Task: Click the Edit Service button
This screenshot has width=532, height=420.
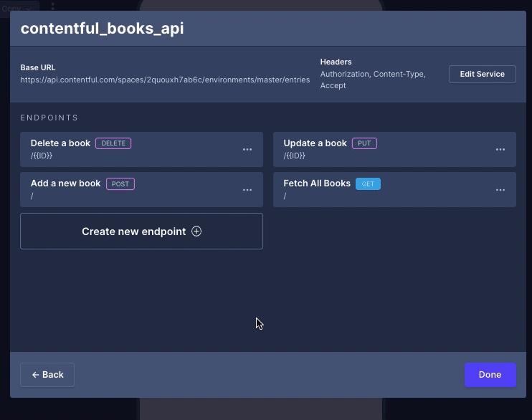Action: coord(482,74)
